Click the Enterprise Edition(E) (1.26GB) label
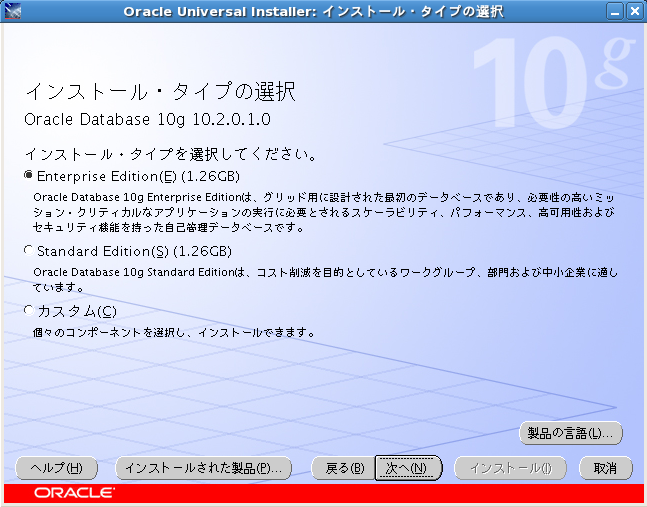This screenshot has height=507, width=647. (138, 177)
